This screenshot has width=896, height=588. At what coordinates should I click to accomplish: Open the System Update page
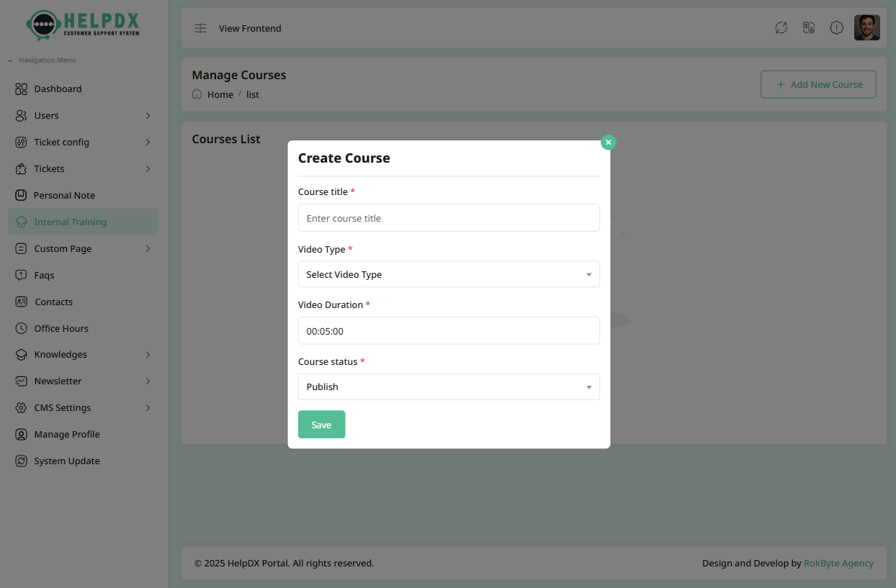(x=66, y=461)
